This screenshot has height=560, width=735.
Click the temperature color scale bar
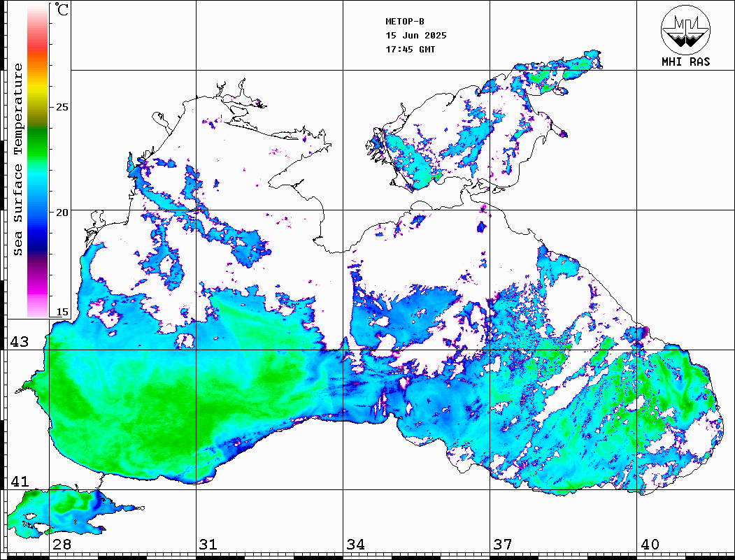pos(38,161)
